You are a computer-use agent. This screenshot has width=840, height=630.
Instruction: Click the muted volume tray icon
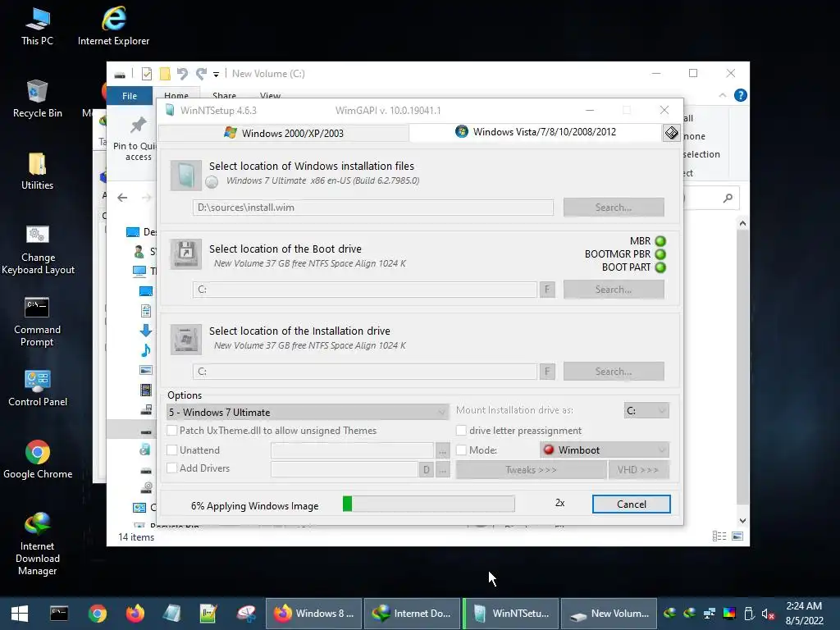(768, 614)
